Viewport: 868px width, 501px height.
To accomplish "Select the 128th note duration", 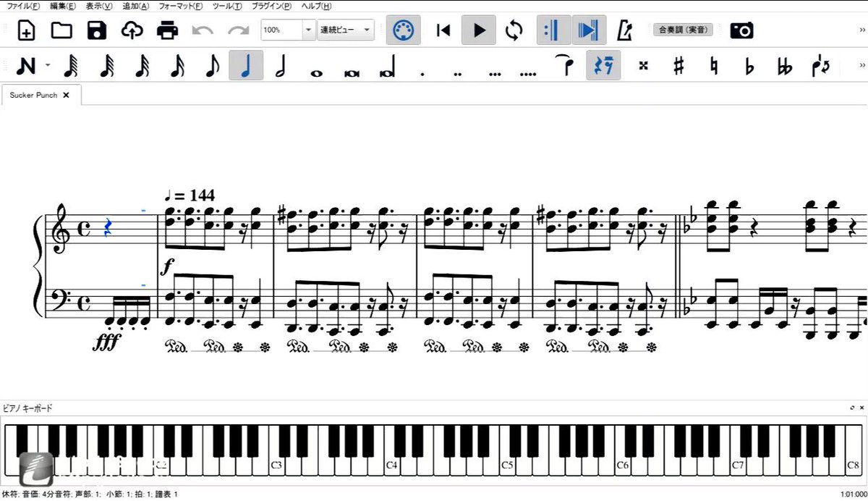I will click(71, 66).
